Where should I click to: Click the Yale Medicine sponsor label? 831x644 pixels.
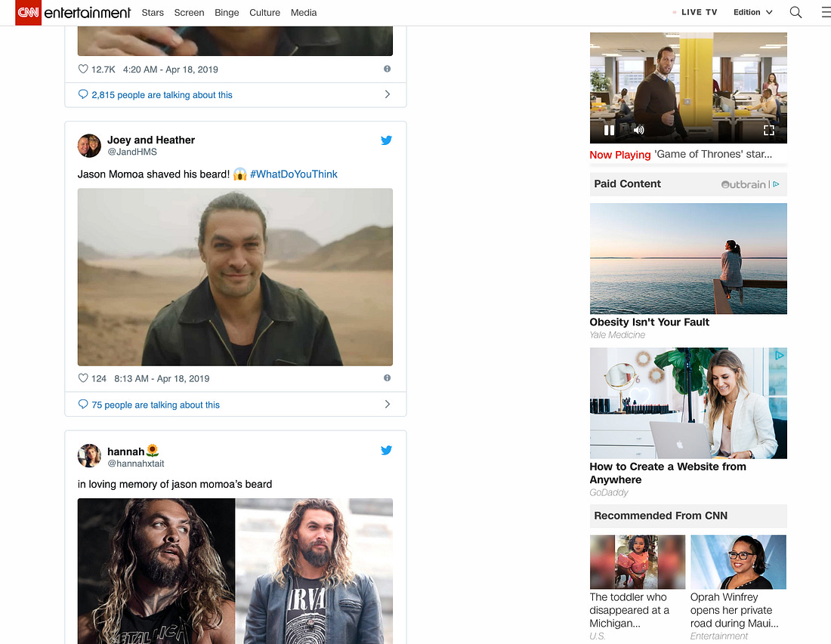617,334
